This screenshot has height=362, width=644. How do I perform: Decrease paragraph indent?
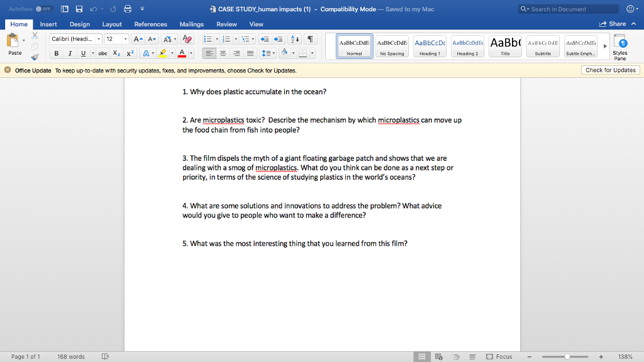265,39
